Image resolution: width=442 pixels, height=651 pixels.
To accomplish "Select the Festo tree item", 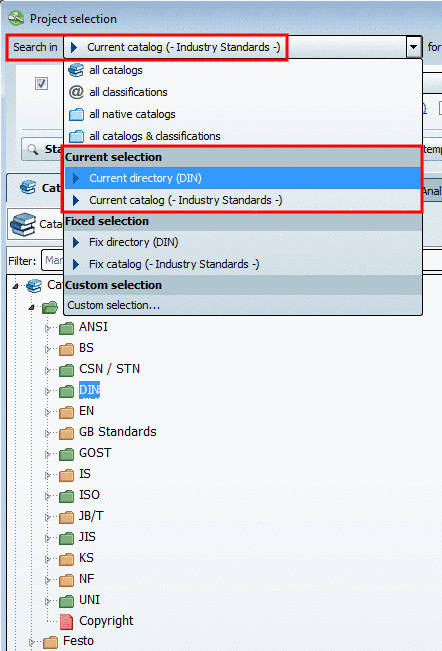I will 78,641.
